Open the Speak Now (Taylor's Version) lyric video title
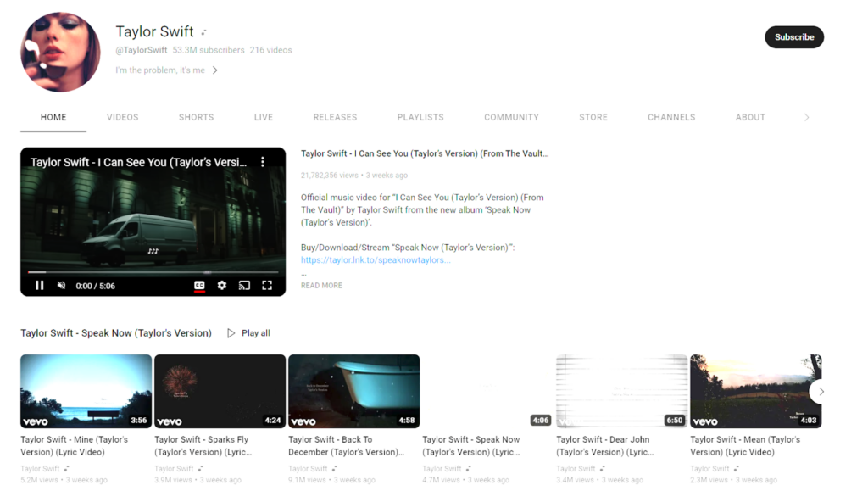The width and height of the screenshot is (868, 502). point(471,445)
